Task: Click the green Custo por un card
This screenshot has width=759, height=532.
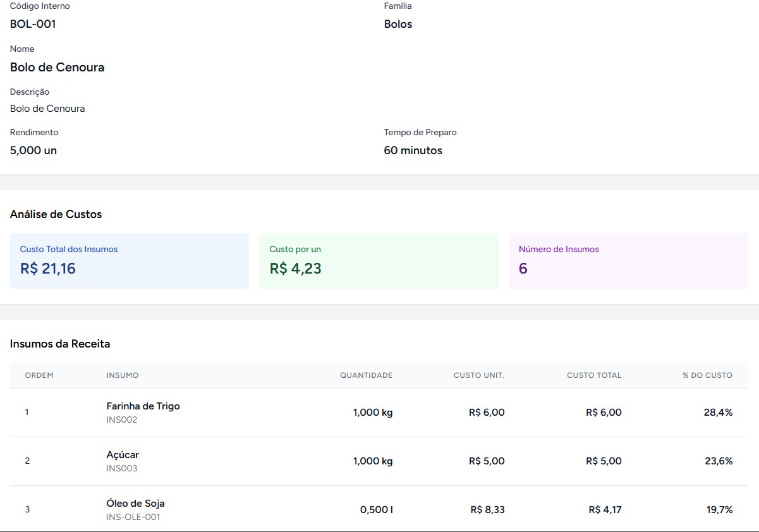Action: 379,261
